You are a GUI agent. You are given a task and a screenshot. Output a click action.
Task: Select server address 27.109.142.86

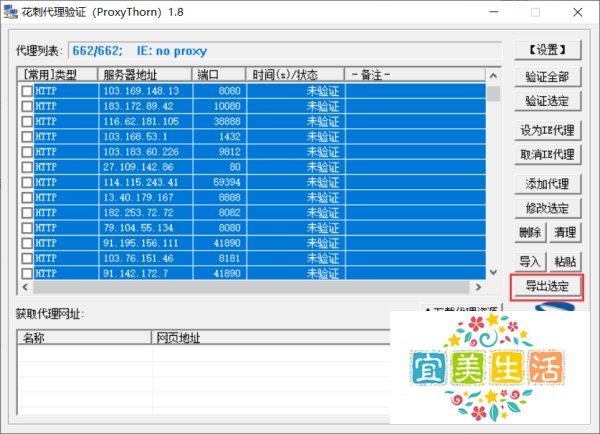138,167
